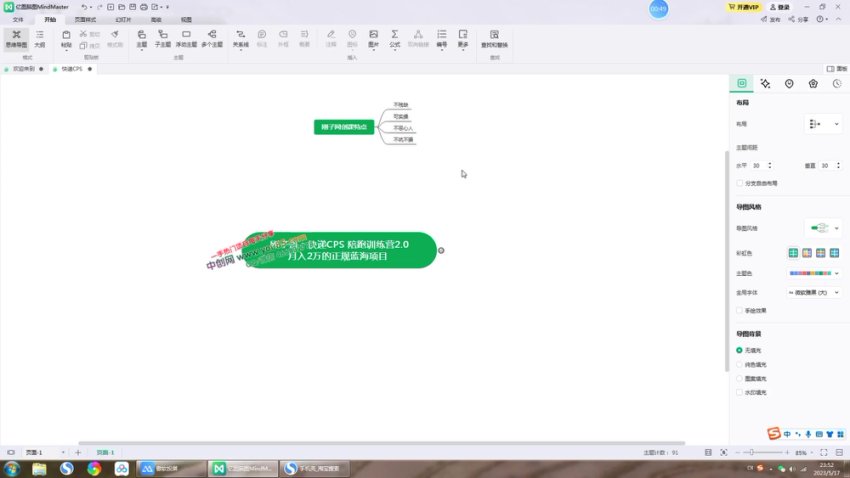Open the global font dropdown

(x=814, y=293)
